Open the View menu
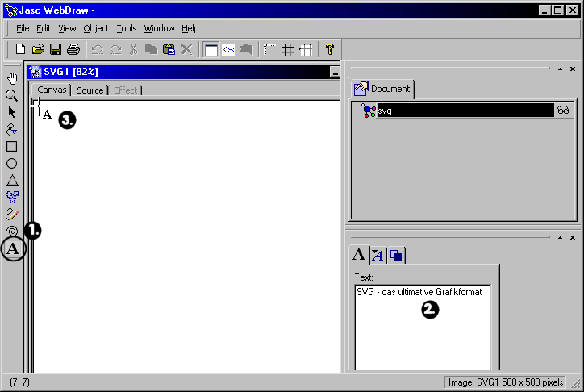Viewport: 584px width, 392px height. coord(67,28)
